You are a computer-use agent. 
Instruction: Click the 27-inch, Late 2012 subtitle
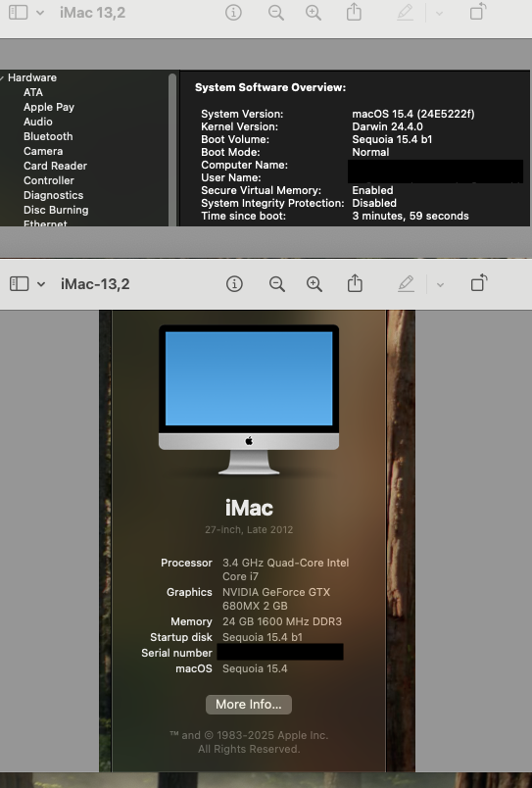pyautogui.click(x=249, y=529)
